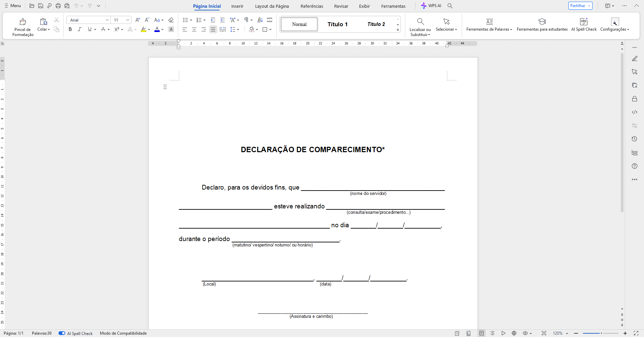Open the Arial font name dropdown
Viewport: 644px width, 337px height.
coord(107,20)
